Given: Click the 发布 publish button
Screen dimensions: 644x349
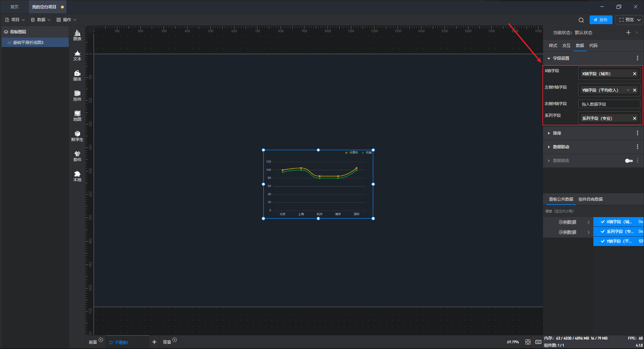Looking at the screenshot, I should (x=601, y=20).
